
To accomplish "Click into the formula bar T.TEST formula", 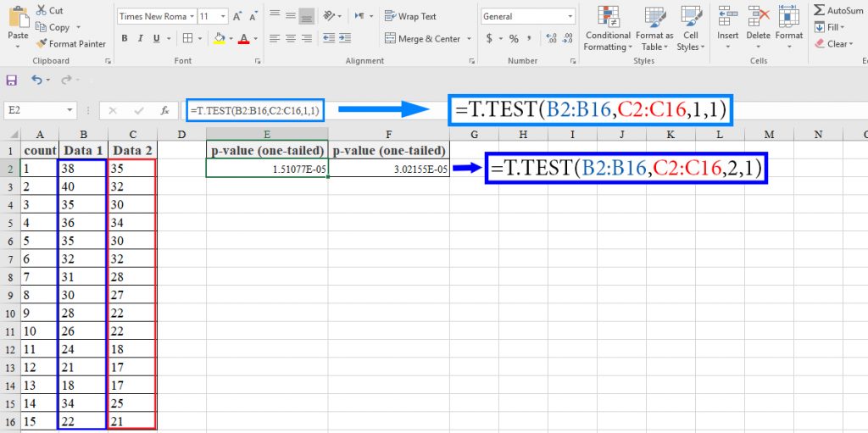I will pos(255,110).
